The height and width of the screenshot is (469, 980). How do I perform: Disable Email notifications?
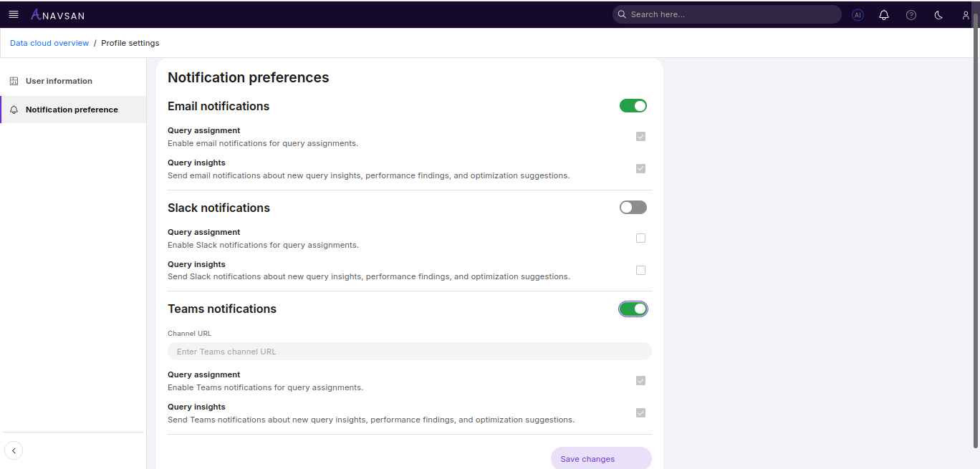click(633, 105)
